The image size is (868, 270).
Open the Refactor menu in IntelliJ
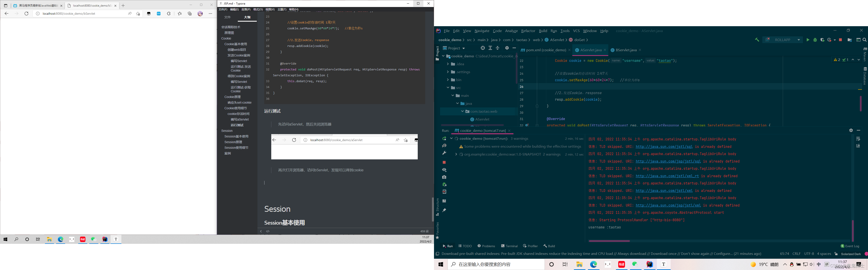[x=528, y=31]
